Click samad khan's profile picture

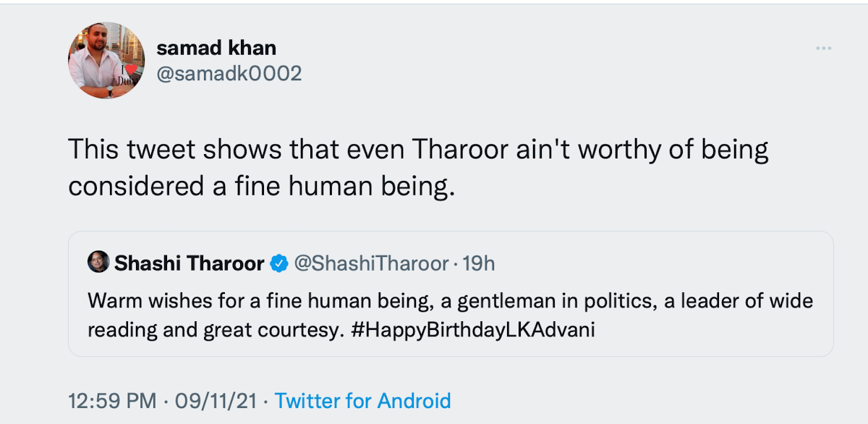pos(106,60)
